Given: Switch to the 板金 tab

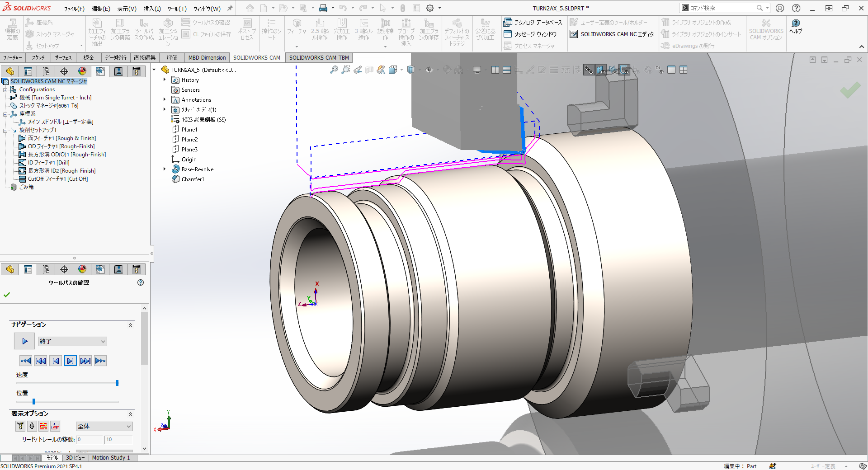Looking at the screenshot, I should [89, 57].
